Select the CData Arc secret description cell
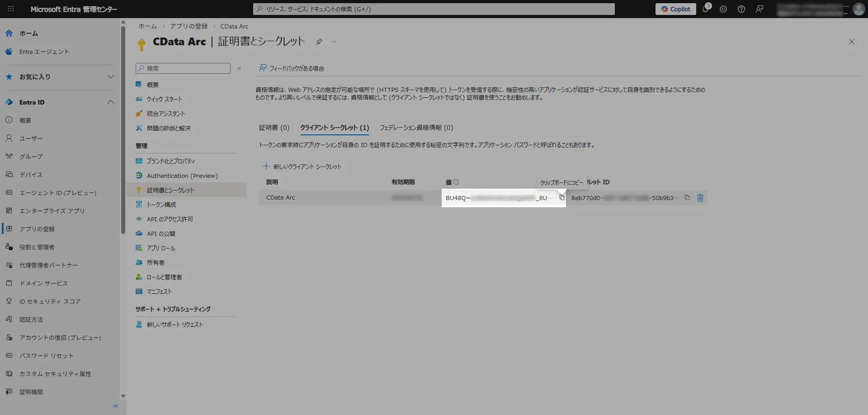Screen dimensions: 868x415 (280, 198)
